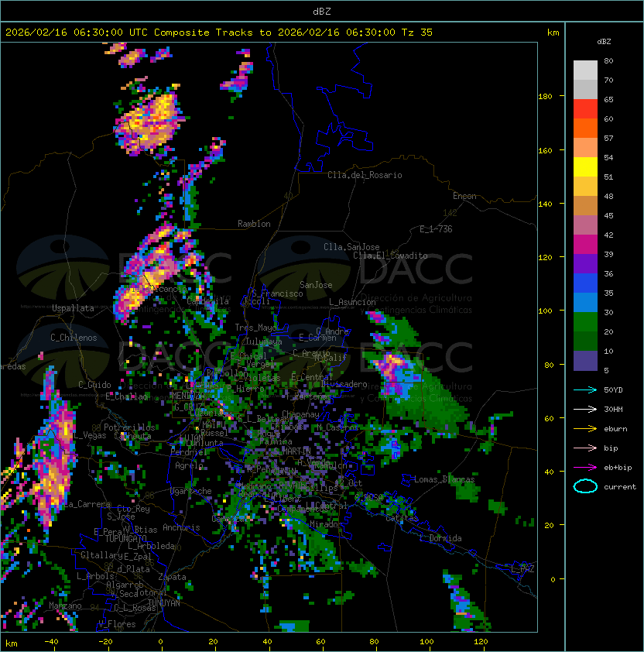The height and width of the screenshot is (652, 644).
Task: Click the 'La_Carrera' map label
Action: [87, 504]
